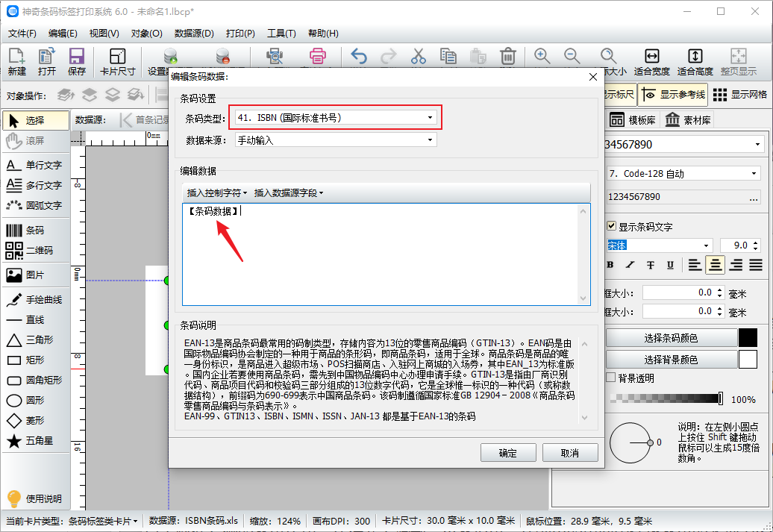The image size is (773, 532).
Task: Click 确定 to confirm barcode data
Action: 508,453
